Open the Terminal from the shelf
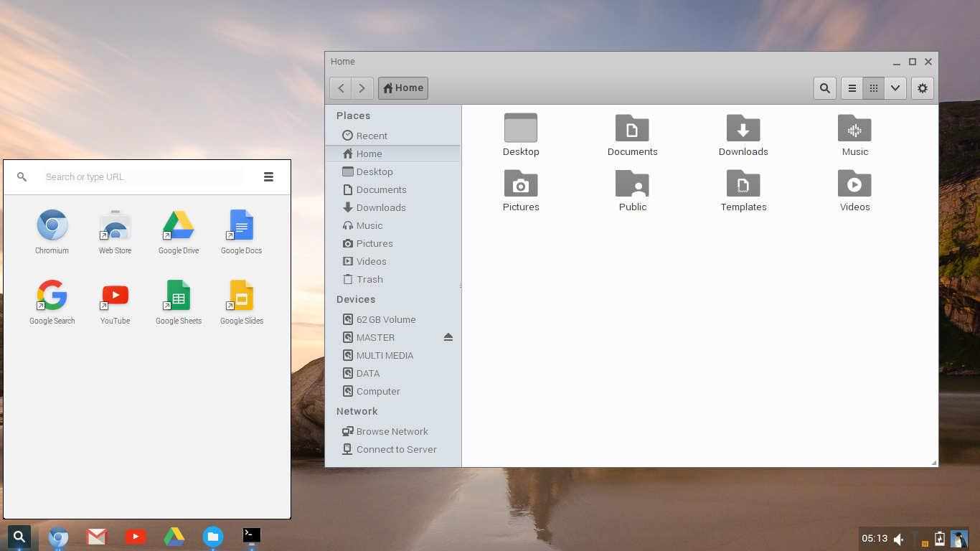Image resolution: width=980 pixels, height=551 pixels. 252,535
